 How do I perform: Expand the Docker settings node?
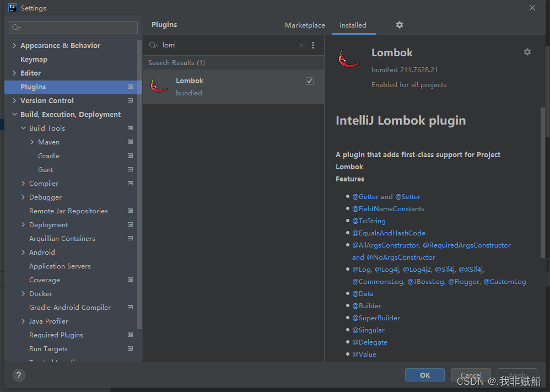click(23, 293)
